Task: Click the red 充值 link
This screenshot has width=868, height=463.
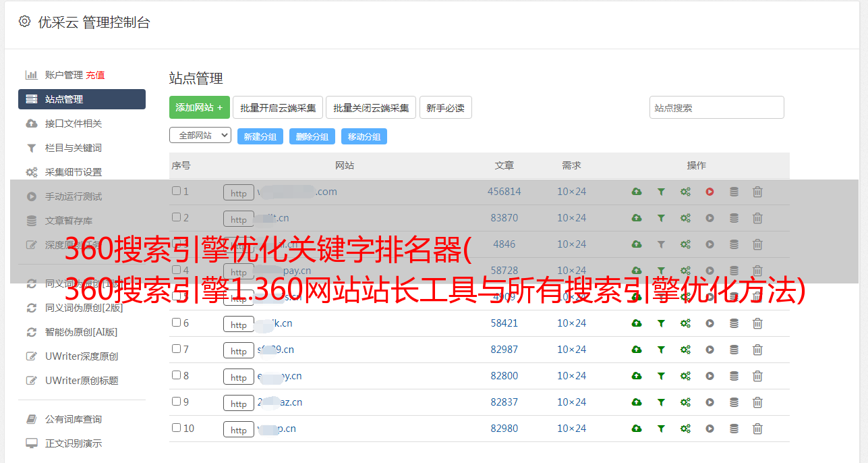Action: 95,75
